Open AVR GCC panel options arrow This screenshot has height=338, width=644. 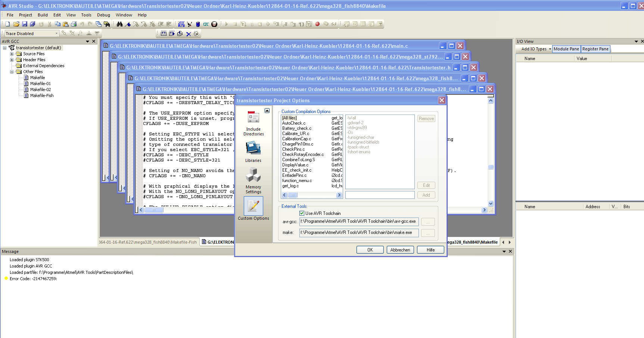tap(88, 41)
